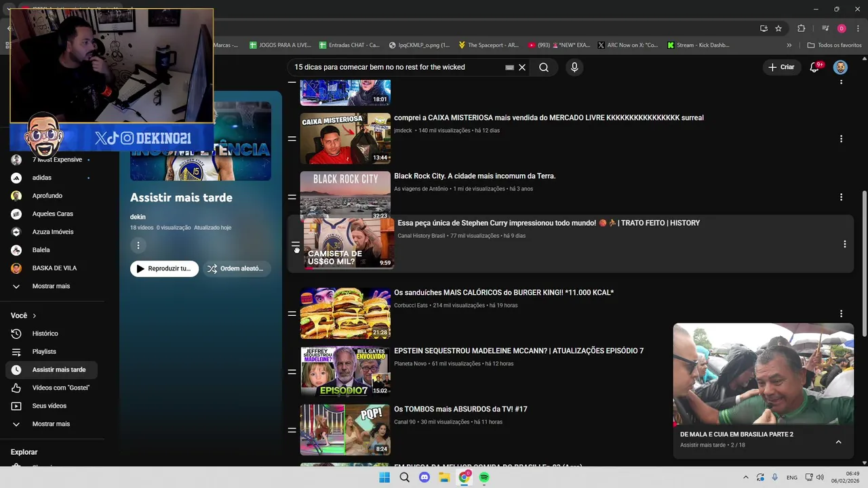This screenshot has height=488, width=868.
Task: Open the Stephen Curry video title
Action: click(549, 223)
